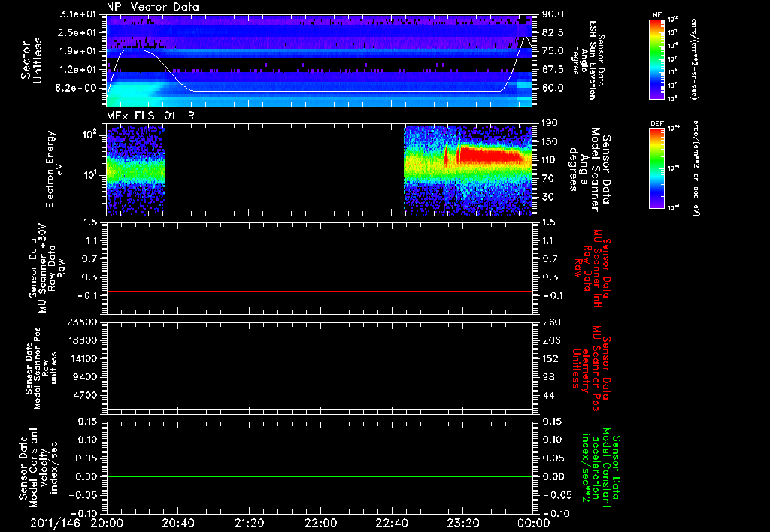Click the ELS spectrogram segment starting at 20:00
The image size is (770, 532).
135,169
